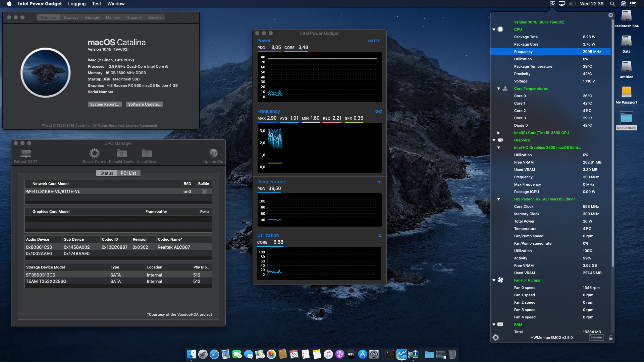Expand the Intel(R) Core(TM) i5-3330 CPU section

(499, 133)
